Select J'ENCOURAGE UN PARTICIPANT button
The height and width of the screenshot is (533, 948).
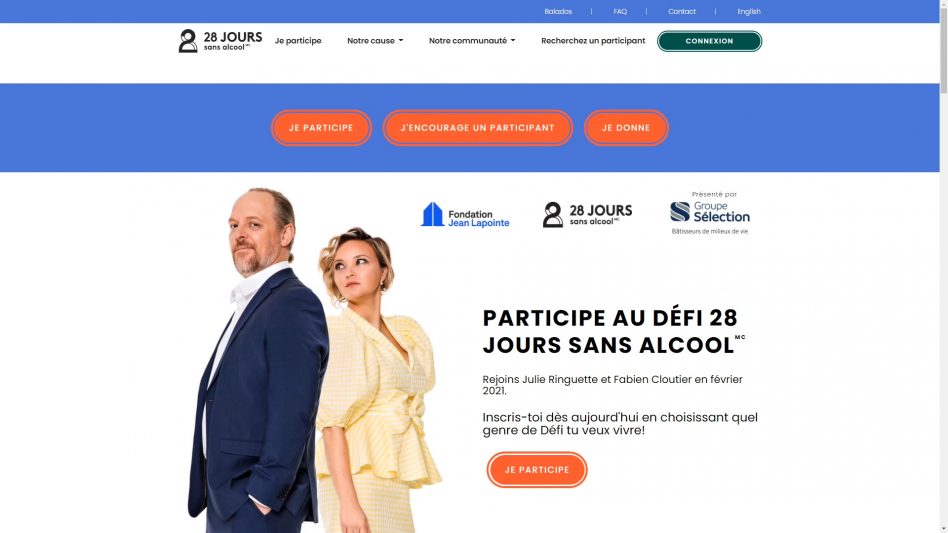pos(478,128)
